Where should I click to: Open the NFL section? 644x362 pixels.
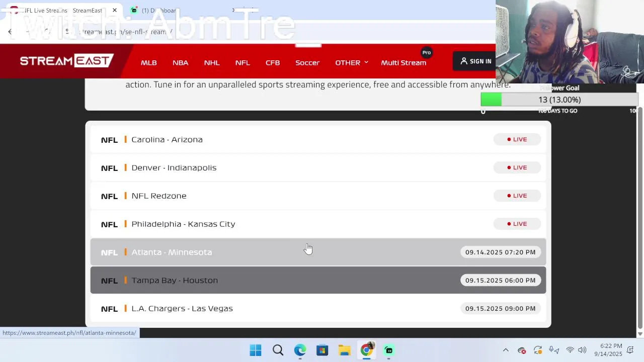point(243,63)
